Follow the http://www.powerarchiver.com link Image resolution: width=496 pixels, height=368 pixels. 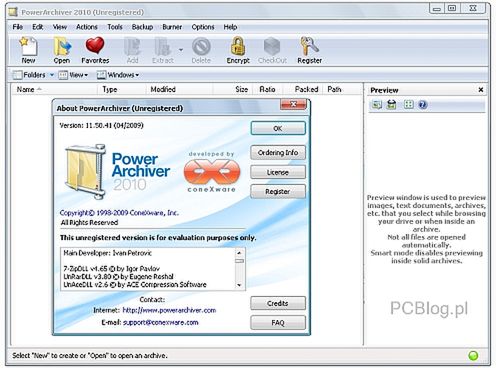coord(169,310)
